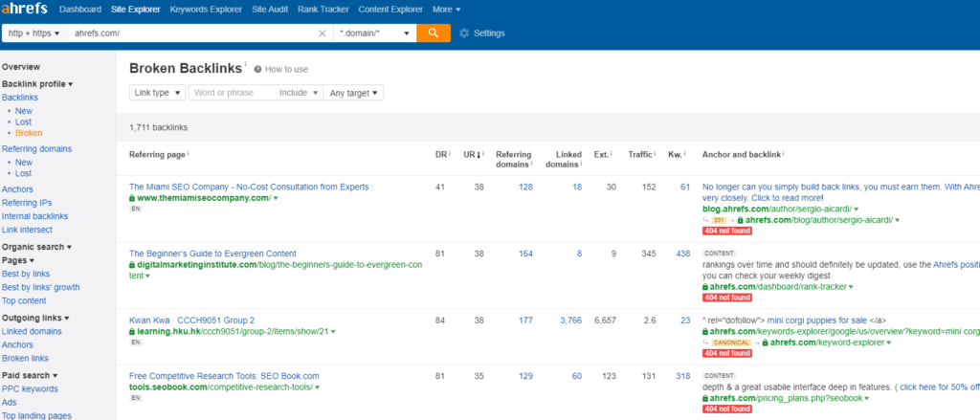Open The Miami SEO Company referring page link

point(252,187)
